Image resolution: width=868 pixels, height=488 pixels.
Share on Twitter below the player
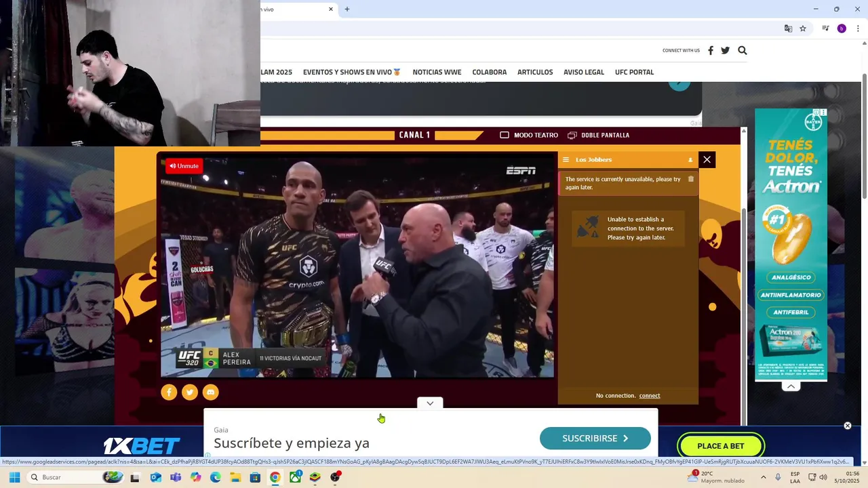pos(190,392)
